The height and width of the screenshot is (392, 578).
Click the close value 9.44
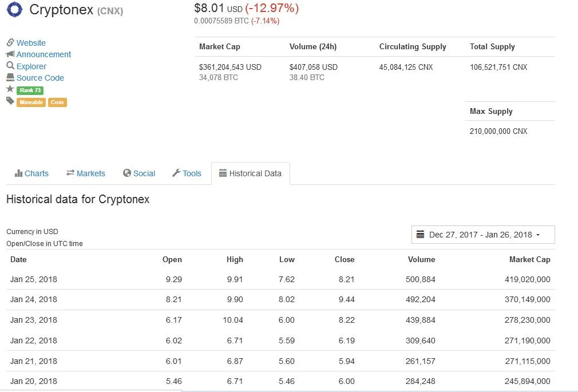coord(346,299)
